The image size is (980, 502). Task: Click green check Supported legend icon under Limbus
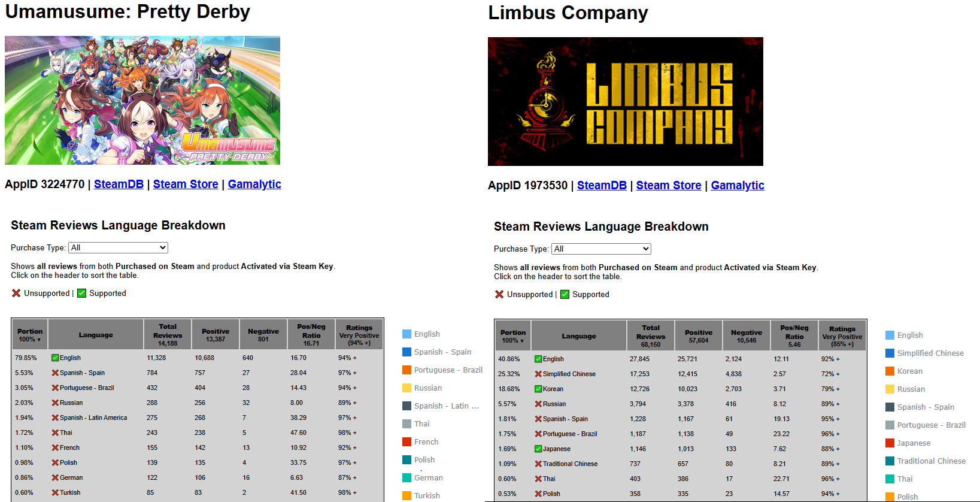coord(565,294)
